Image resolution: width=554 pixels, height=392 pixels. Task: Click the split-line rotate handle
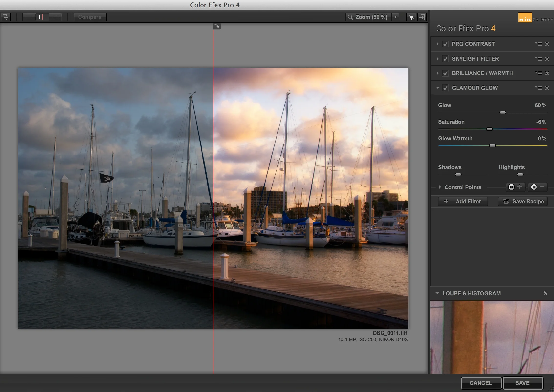point(217,26)
